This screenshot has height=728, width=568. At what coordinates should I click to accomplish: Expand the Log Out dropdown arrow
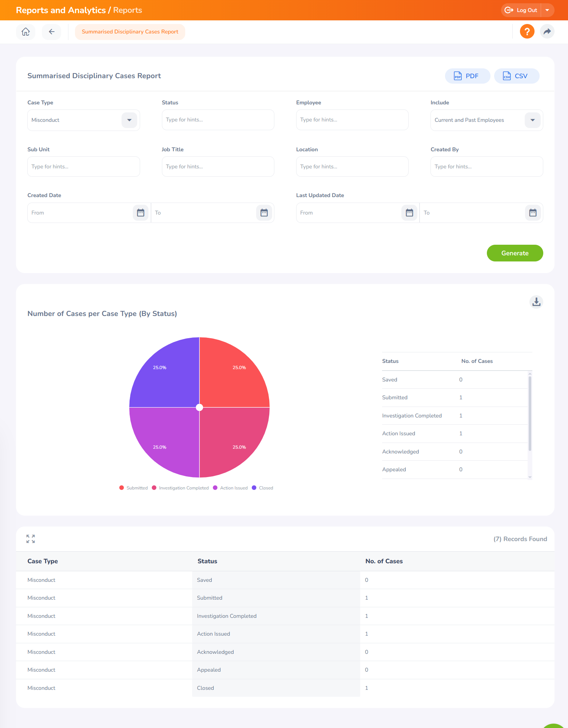(547, 10)
